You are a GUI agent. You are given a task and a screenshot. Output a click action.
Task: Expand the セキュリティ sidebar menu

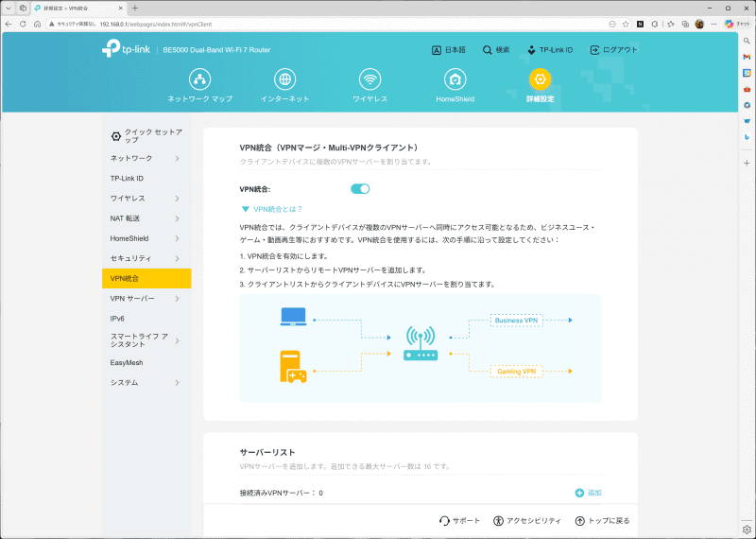tap(146, 259)
